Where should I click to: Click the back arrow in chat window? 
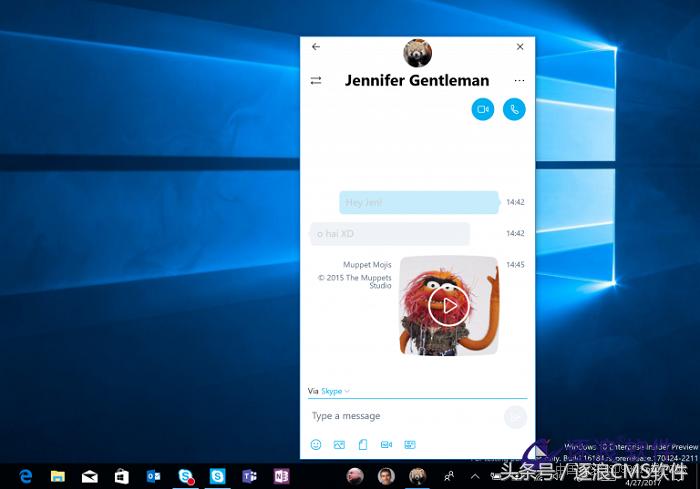(x=316, y=47)
